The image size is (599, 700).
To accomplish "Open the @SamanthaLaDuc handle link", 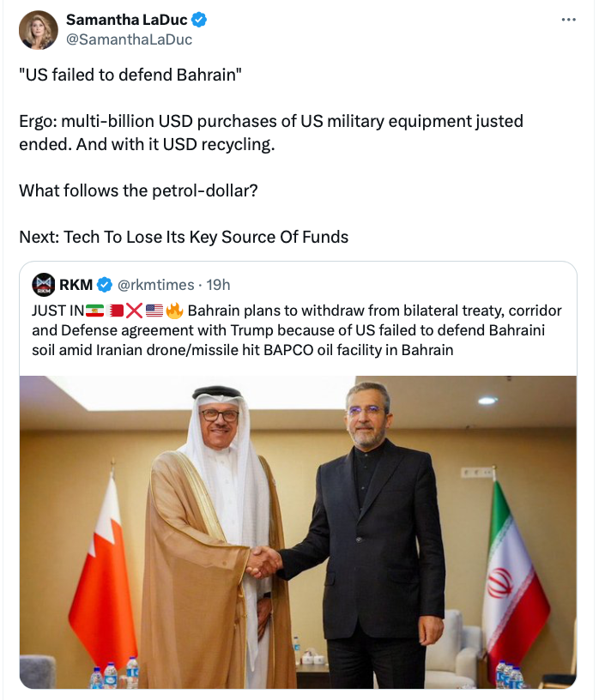I will point(129,39).
